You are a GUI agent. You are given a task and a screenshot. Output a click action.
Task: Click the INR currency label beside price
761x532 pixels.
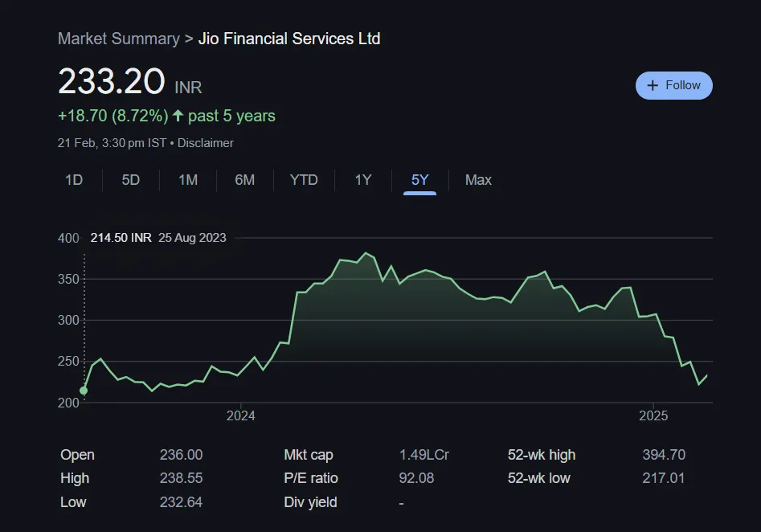[188, 88]
